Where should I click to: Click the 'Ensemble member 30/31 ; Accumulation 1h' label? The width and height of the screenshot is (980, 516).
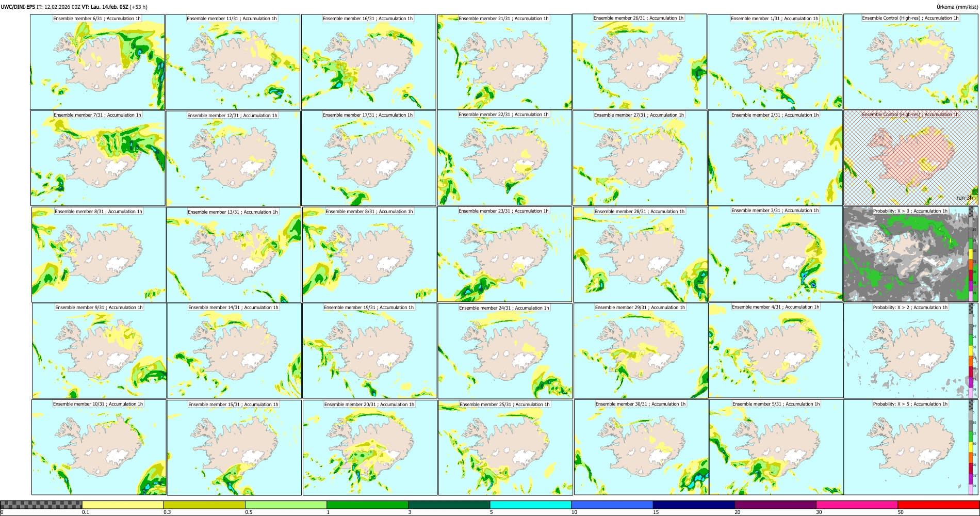[x=641, y=404]
